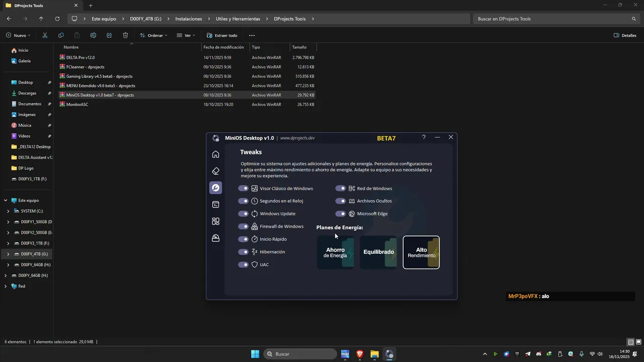Click the Rename icon in Explorer toolbar
The image size is (644, 362).
pyautogui.click(x=93, y=35)
